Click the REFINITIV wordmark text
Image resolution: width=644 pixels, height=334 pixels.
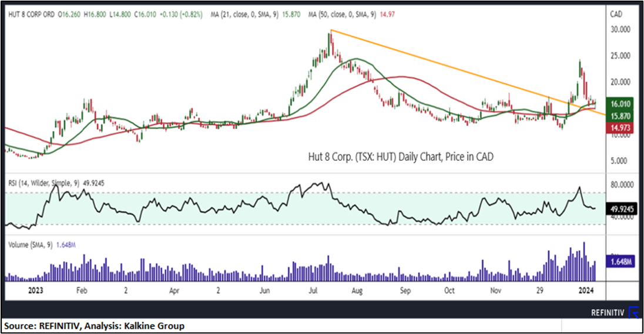608,313
